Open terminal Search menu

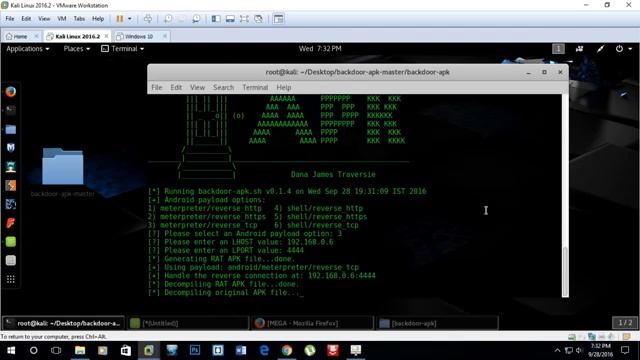[x=223, y=87]
